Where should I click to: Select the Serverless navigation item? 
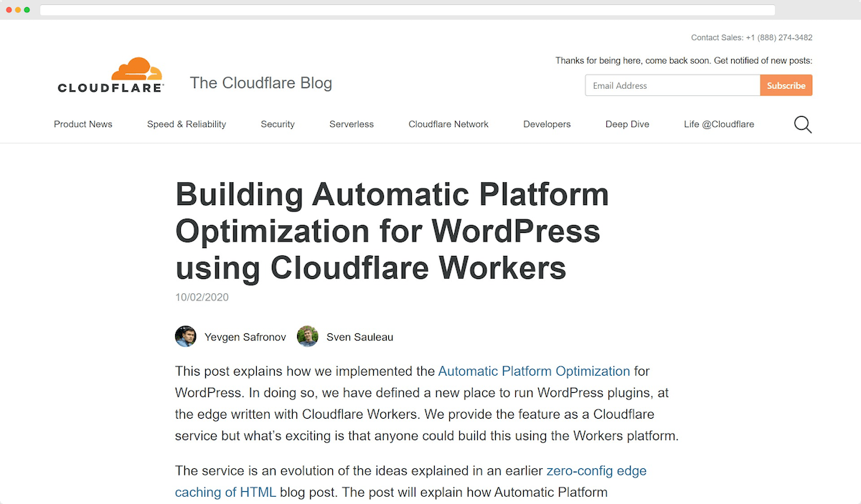tap(352, 124)
